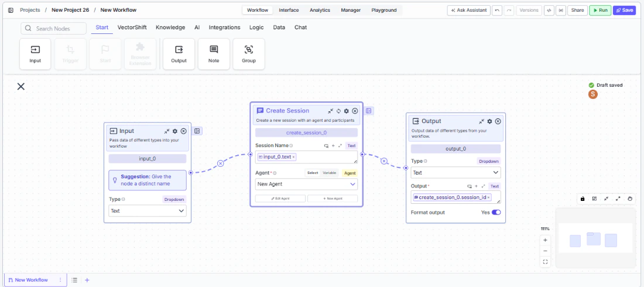Open the VectorShift node category
Image resolution: width=644 pixels, height=287 pixels.
[132, 28]
